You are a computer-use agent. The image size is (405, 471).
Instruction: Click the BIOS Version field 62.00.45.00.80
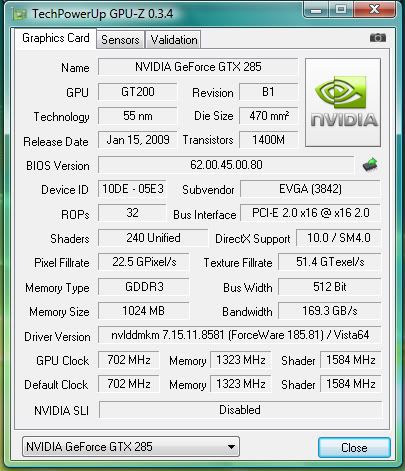click(226, 165)
